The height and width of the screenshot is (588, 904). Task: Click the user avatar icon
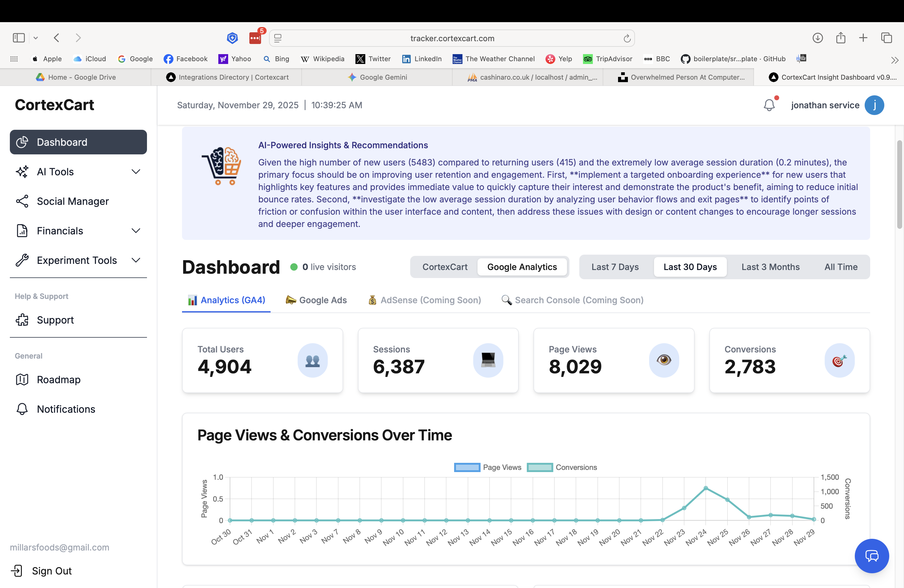pos(874,105)
